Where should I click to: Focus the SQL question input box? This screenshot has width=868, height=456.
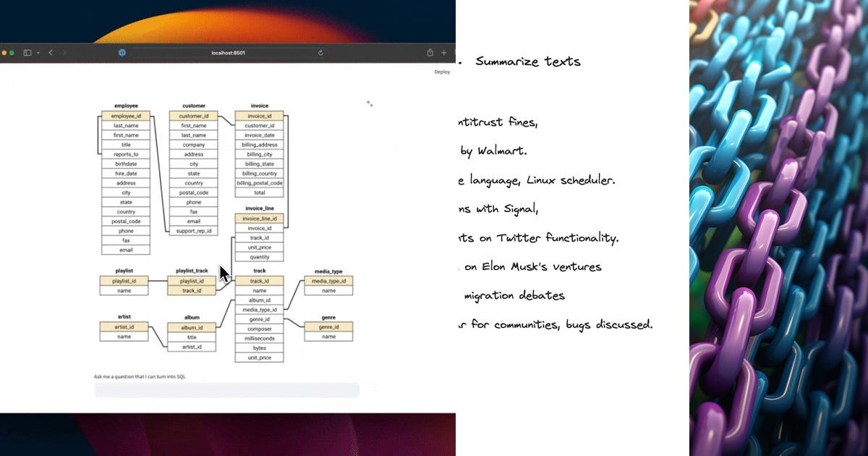tap(226, 390)
